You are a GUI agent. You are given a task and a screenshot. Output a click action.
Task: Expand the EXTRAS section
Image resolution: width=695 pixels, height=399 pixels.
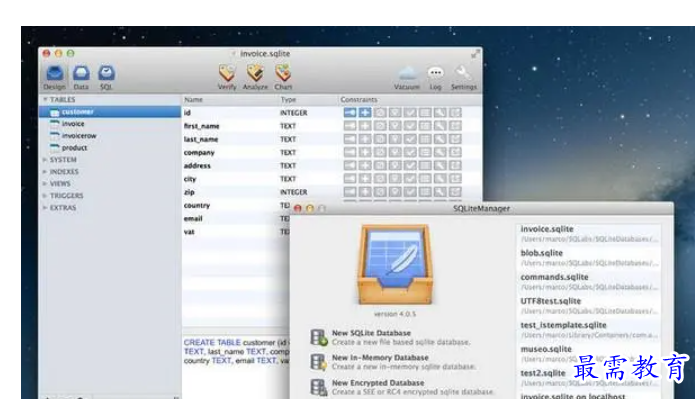[45, 207]
